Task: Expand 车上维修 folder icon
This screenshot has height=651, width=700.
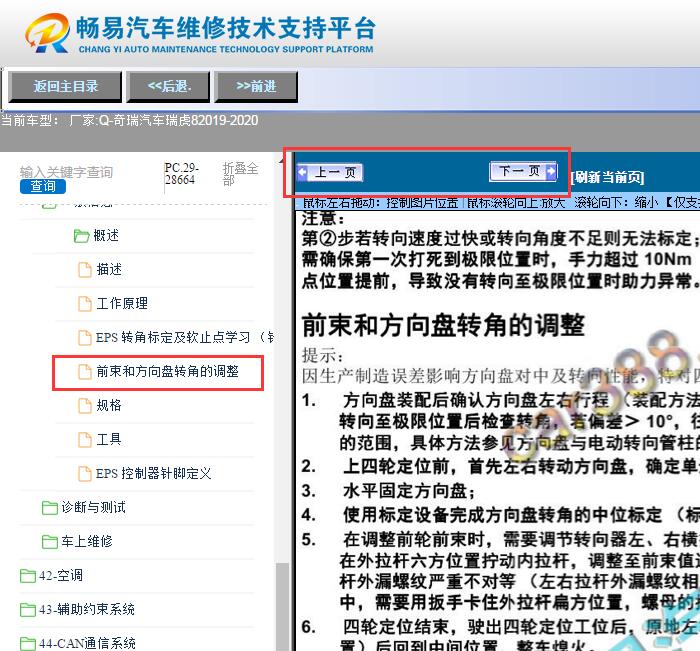Action: (50, 542)
